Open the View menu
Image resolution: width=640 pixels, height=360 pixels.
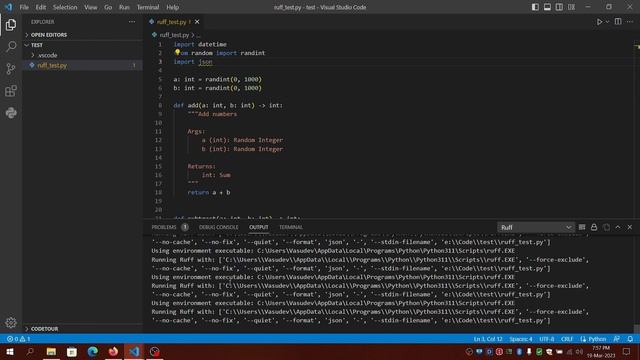pyautogui.click(x=91, y=7)
